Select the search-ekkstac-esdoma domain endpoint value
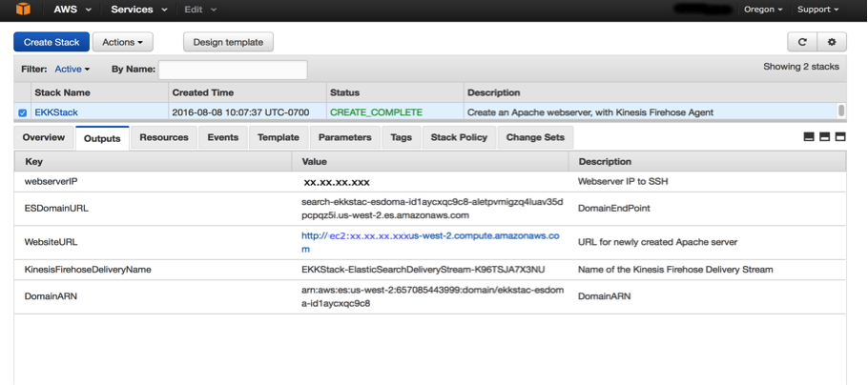Viewport: 868px width, 385px height. tap(432, 209)
